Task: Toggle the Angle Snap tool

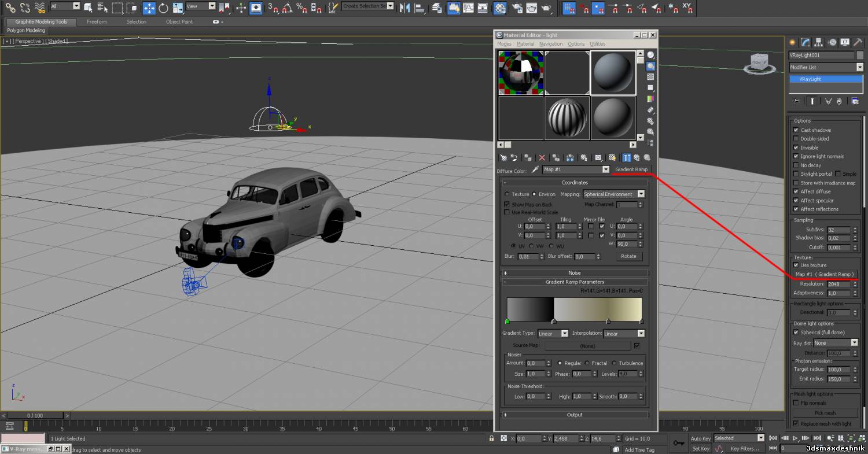Action: [287, 8]
